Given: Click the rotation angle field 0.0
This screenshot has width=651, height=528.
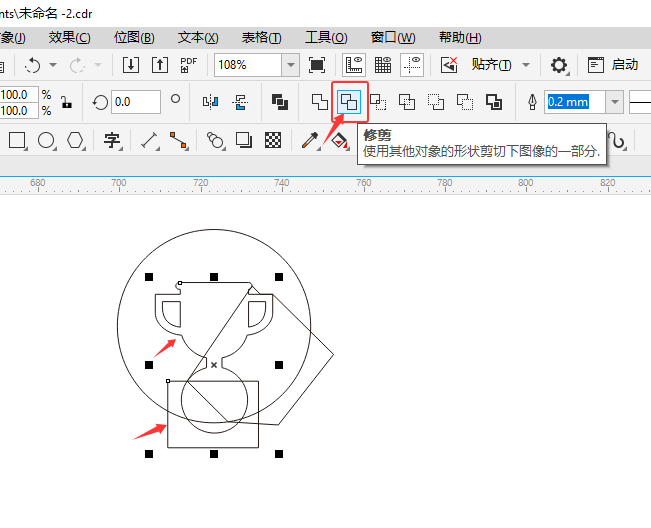Looking at the screenshot, I should tap(136, 102).
